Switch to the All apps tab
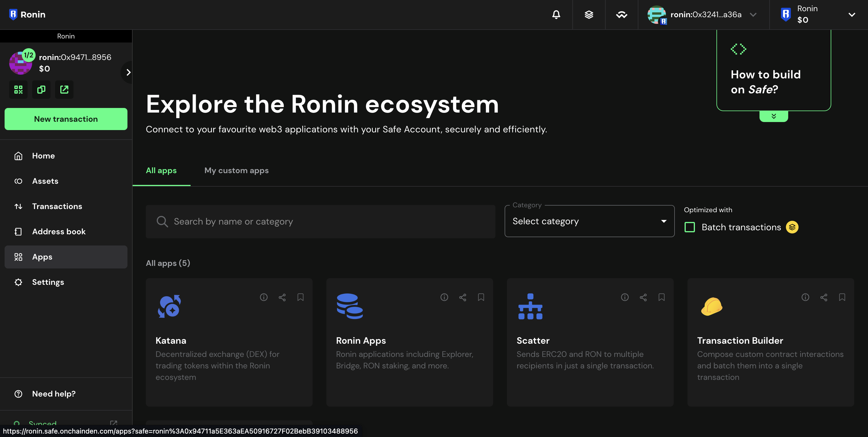 [x=161, y=171]
